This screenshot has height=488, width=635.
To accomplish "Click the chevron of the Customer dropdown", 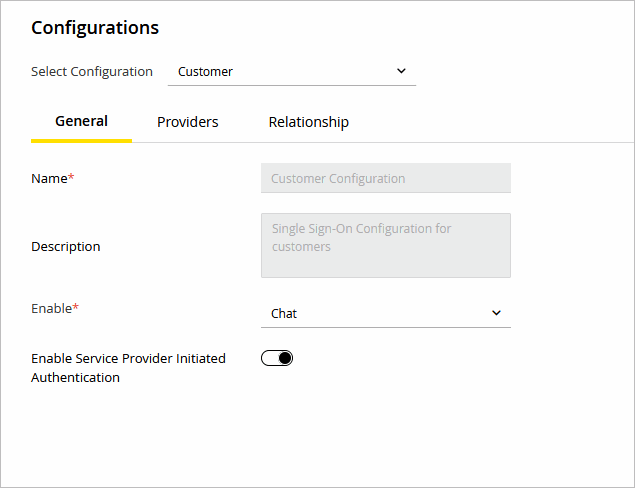I will 401,71.
